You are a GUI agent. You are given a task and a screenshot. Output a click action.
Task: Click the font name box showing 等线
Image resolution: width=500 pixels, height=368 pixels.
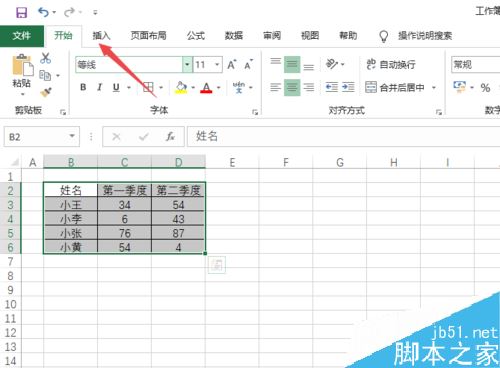[x=129, y=65]
